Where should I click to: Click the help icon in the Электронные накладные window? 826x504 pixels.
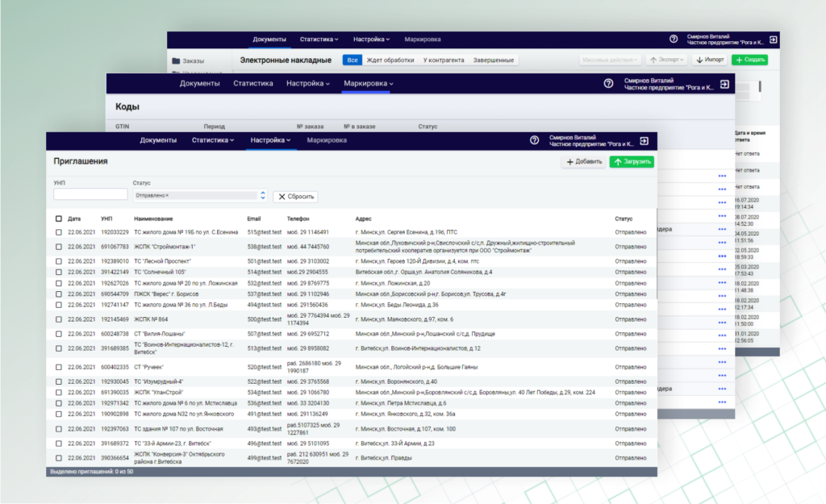coord(674,40)
